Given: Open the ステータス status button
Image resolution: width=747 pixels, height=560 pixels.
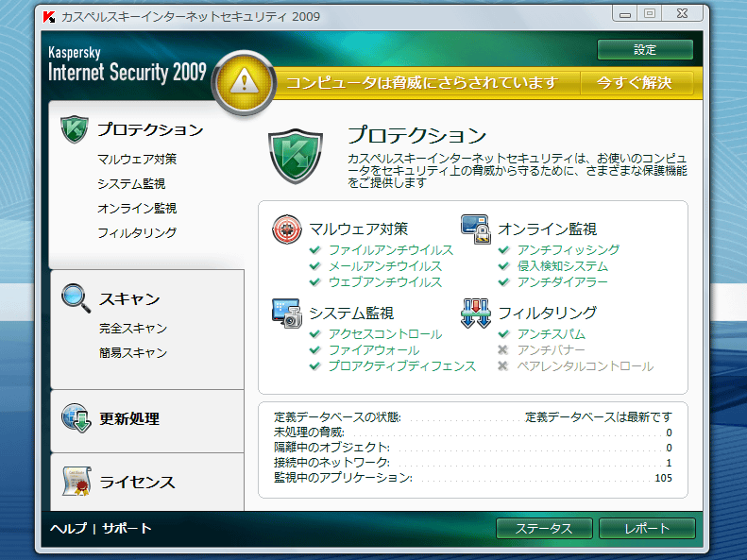Looking at the screenshot, I should (x=544, y=528).
